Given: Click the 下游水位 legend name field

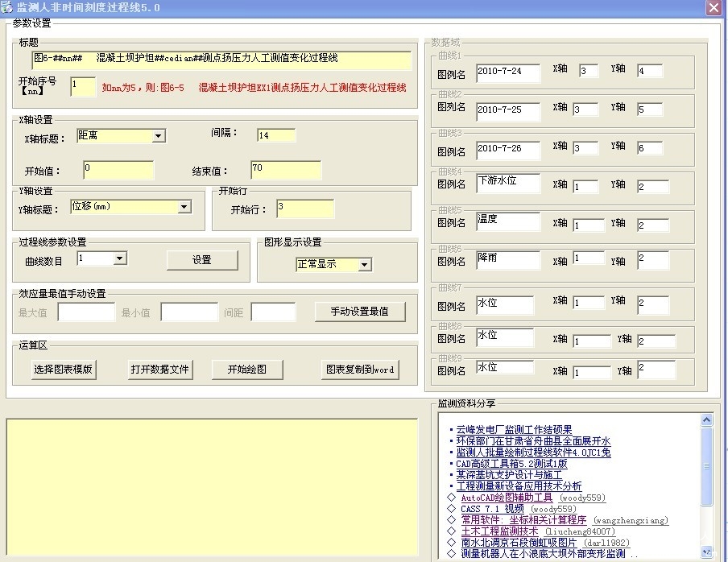Looking at the screenshot, I should click(508, 184).
